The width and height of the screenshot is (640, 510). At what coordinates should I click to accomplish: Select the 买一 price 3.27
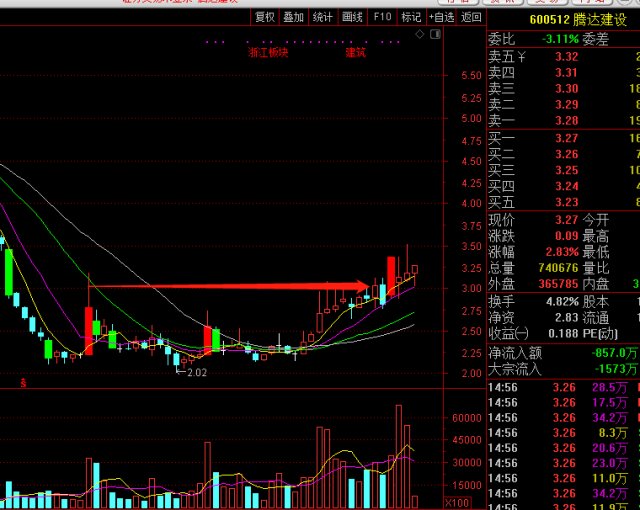coord(567,138)
